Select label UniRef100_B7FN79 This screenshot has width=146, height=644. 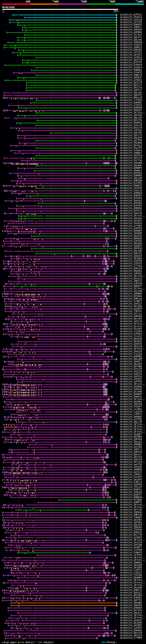click(131, 65)
